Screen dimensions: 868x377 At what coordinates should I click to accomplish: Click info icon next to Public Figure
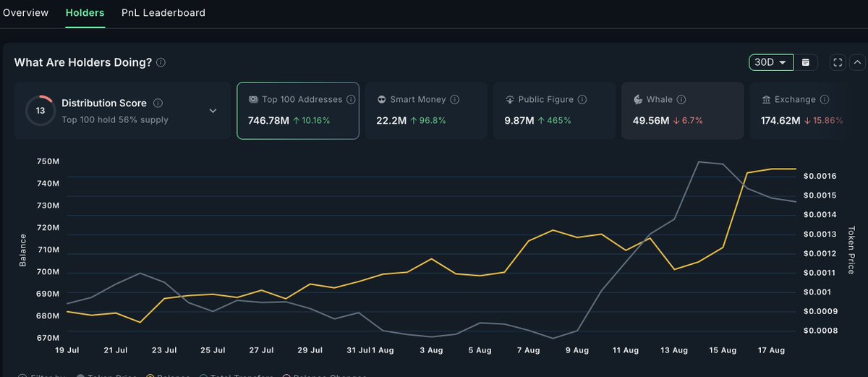coord(582,100)
